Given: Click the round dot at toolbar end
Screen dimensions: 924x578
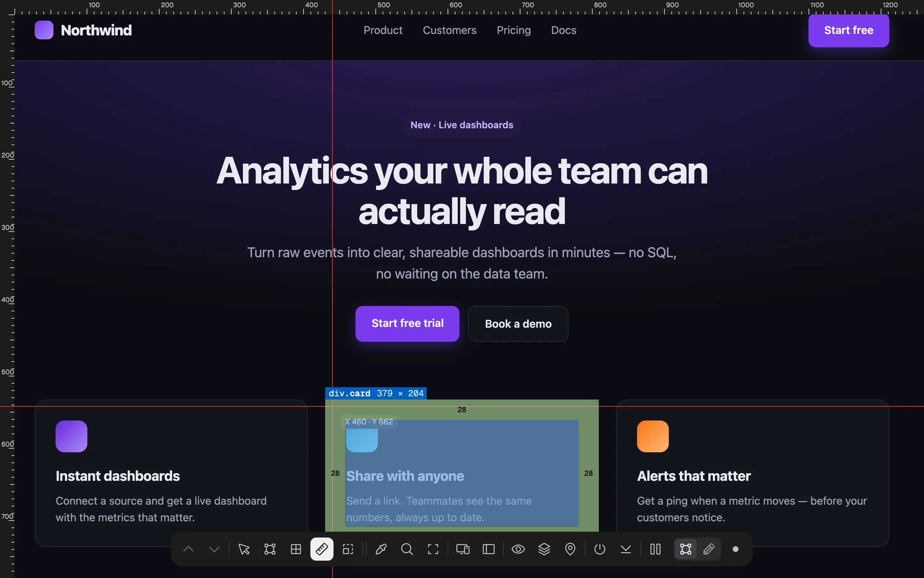Looking at the screenshot, I should pyautogui.click(x=735, y=549).
